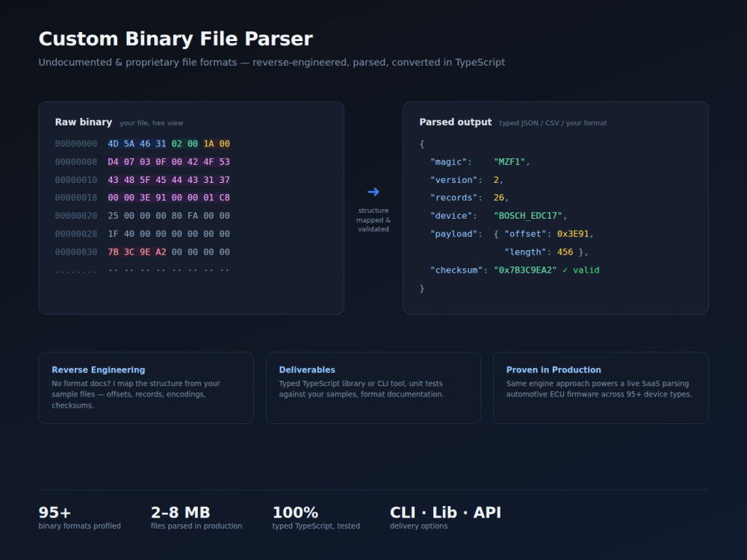Screen dimensions: 747x560
Task: Select the green version bytes '02 00'
Action: coord(185,144)
